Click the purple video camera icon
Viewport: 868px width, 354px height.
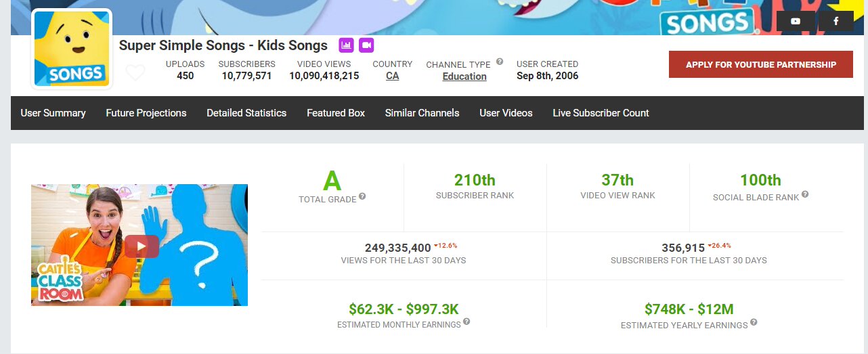[x=366, y=45]
